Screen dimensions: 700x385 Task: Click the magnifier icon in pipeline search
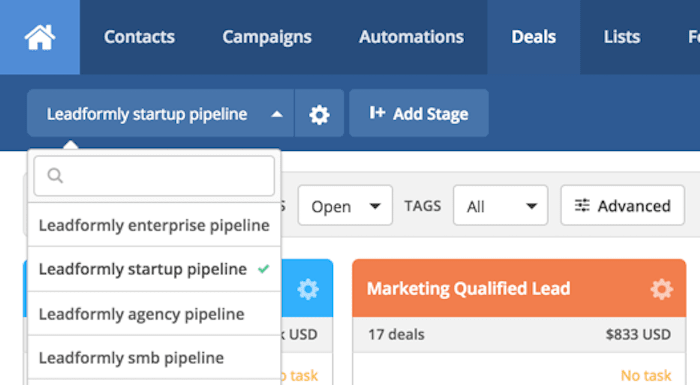[x=55, y=176]
